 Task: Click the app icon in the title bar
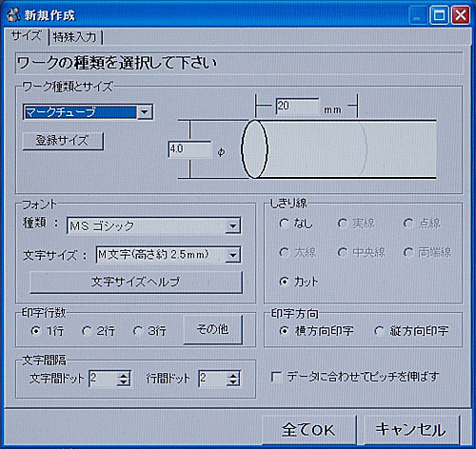pyautogui.click(x=13, y=15)
